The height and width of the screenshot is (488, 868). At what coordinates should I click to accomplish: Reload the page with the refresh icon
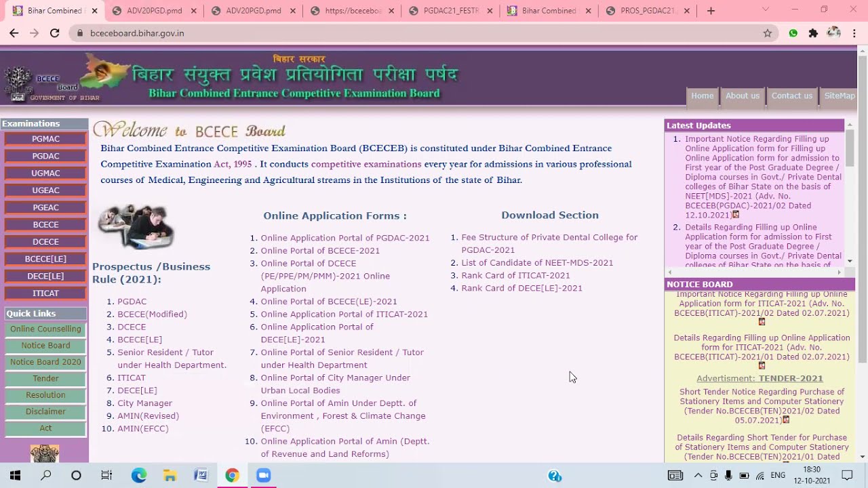pos(55,33)
